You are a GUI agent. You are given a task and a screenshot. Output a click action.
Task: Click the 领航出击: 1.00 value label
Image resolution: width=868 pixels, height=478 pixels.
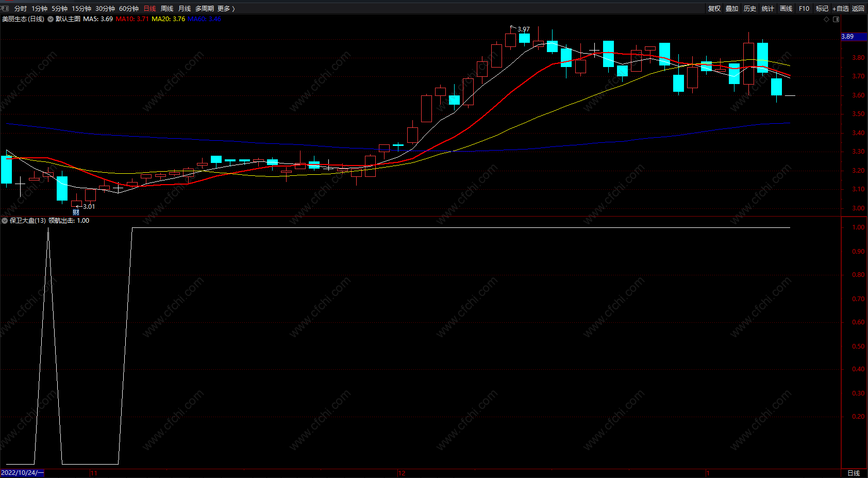[x=69, y=221]
